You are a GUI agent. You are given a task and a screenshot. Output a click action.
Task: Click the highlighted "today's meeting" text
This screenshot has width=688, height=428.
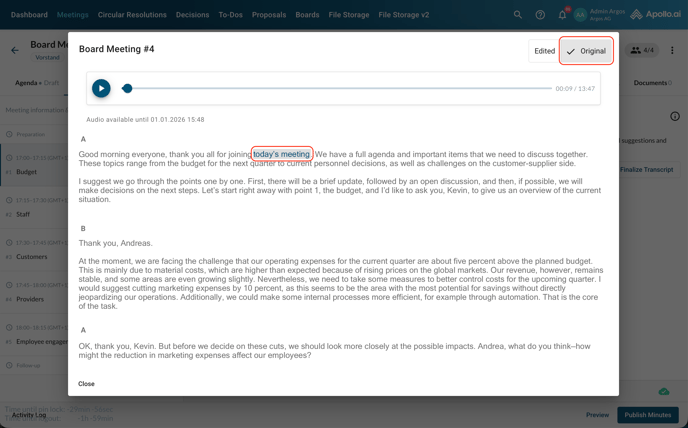coord(282,154)
